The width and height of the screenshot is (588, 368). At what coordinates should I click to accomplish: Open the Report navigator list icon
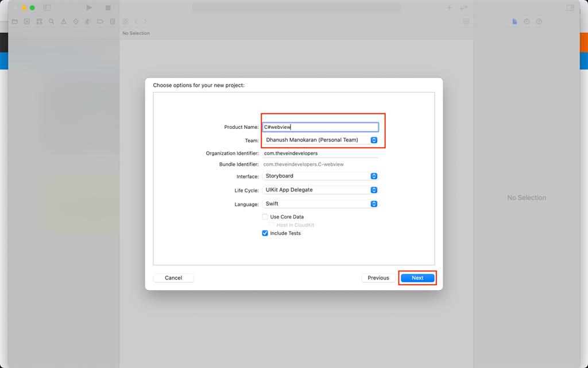click(x=111, y=21)
